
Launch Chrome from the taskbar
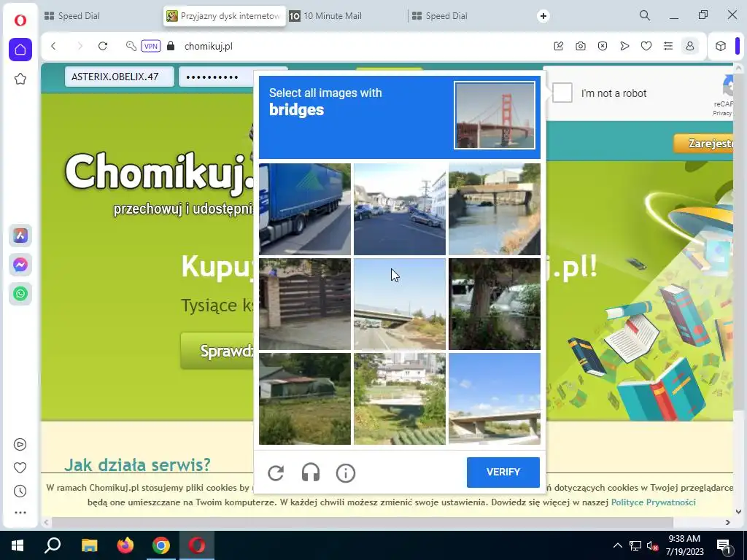(x=161, y=545)
